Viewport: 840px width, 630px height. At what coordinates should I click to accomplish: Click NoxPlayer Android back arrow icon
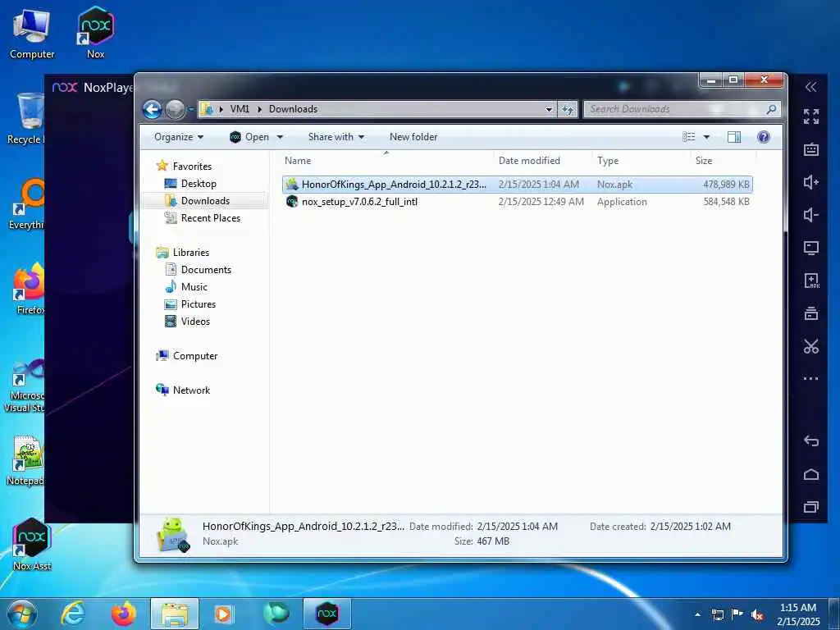tap(811, 441)
